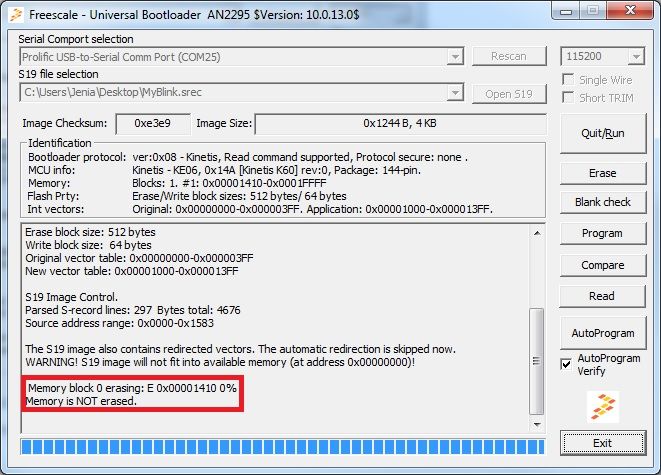Screen dimensions: 661x475
Task: Click 'Memory block 0 erasing' log line
Action: point(132,388)
